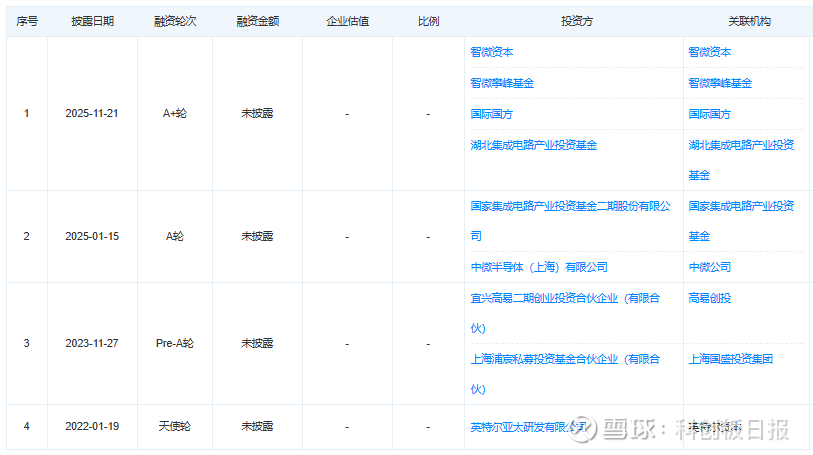Open 高易创投 related institution link
813x455 pixels.
pos(709,298)
